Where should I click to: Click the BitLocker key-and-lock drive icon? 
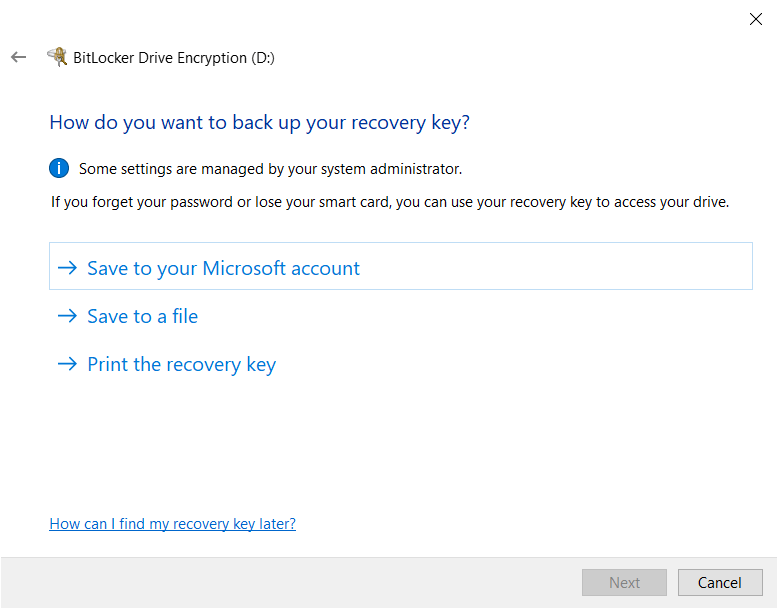click(57, 57)
